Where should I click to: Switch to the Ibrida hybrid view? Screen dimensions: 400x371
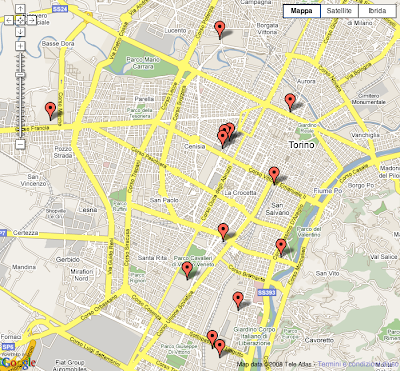(377, 11)
